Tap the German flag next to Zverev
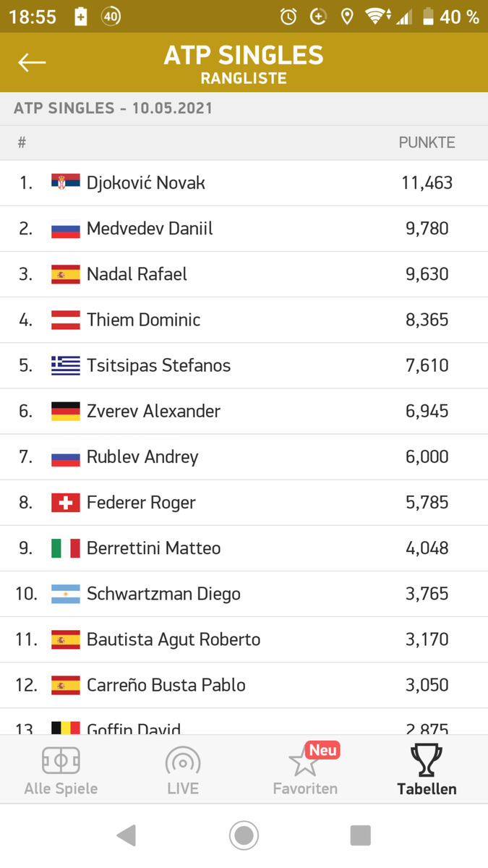 pos(66,411)
